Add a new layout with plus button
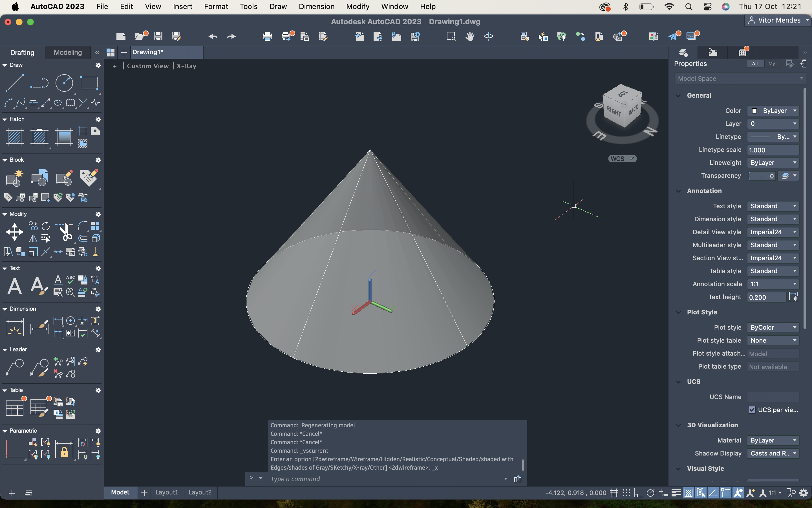The image size is (812, 508). click(x=144, y=492)
